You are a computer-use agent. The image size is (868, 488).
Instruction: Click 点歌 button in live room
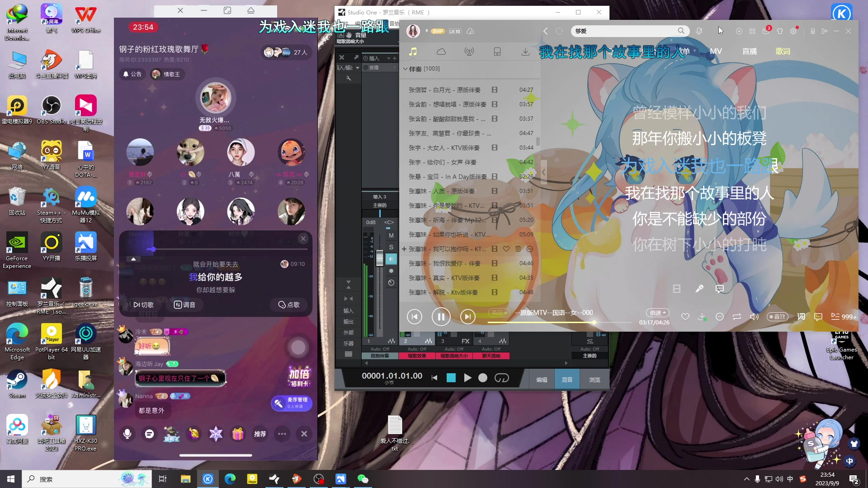tap(289, 305)
